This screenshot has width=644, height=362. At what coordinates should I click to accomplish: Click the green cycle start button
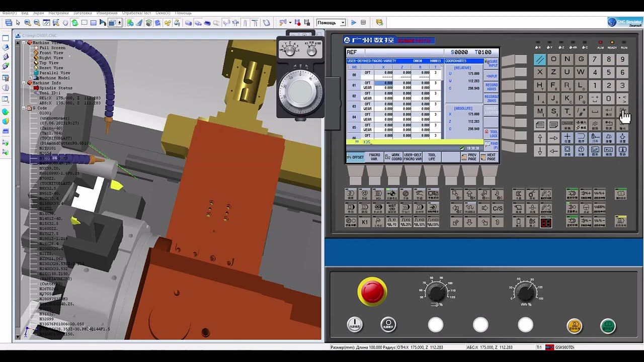click(608, 326)
